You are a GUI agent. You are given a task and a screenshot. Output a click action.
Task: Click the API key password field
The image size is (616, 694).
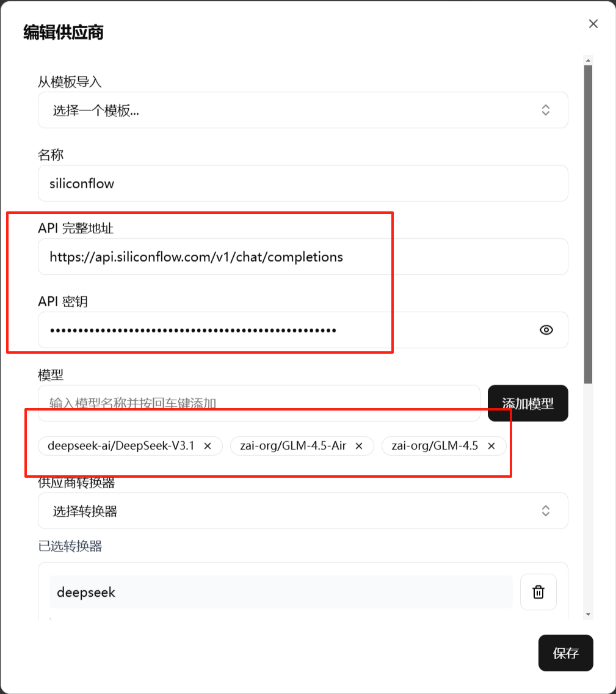(x=303, y=330)
